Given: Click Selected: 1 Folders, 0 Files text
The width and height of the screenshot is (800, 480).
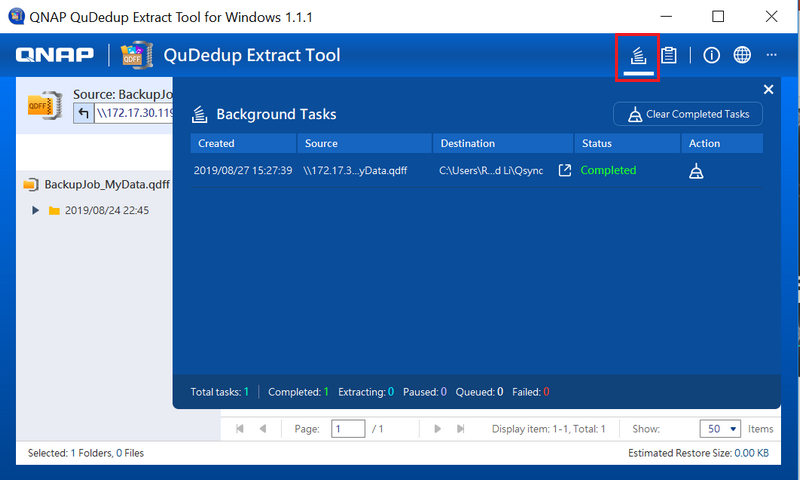Looking at the screenshot, I should point(86,453).
